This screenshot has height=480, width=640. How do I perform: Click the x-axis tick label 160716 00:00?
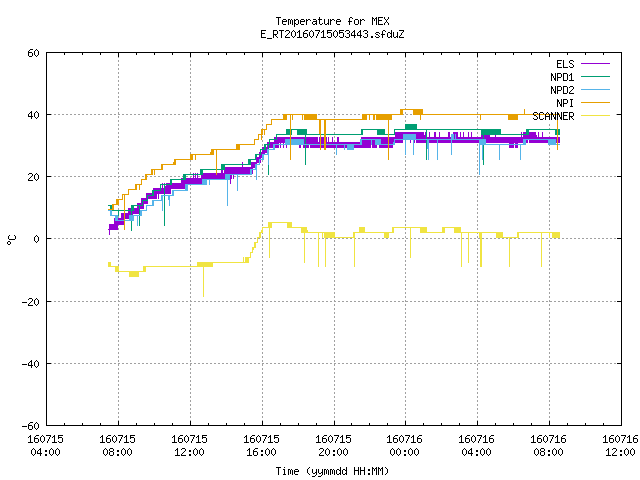tap(404, 446)
